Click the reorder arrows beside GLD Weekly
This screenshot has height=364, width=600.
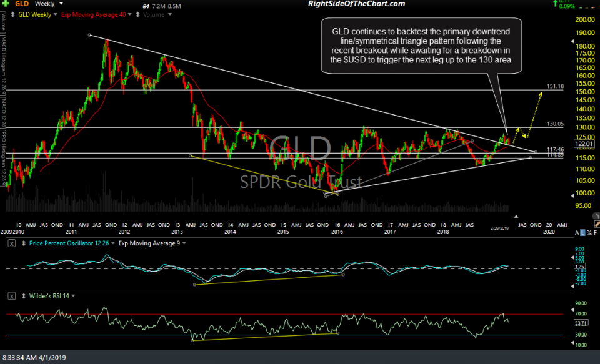click(x=12, y=14)
